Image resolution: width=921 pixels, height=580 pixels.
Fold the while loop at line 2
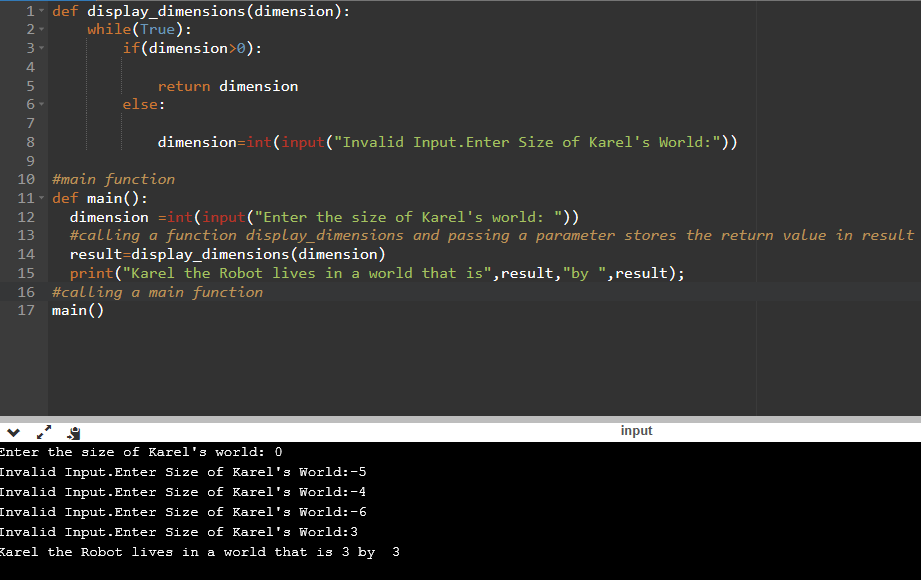[x=42, y=29]
